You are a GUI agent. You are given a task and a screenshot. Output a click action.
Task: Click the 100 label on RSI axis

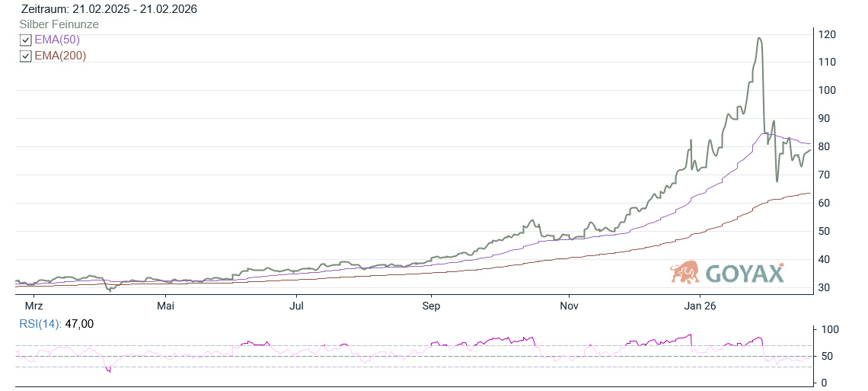point(829,329)
